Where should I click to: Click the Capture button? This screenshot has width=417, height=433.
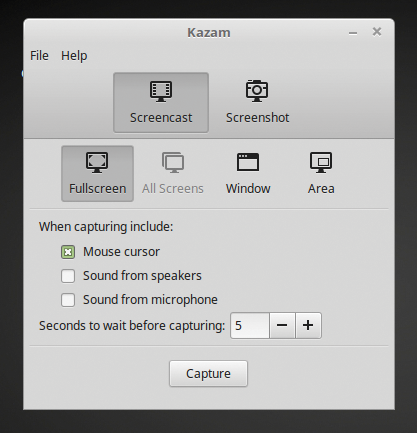click(x=208, y=373)
